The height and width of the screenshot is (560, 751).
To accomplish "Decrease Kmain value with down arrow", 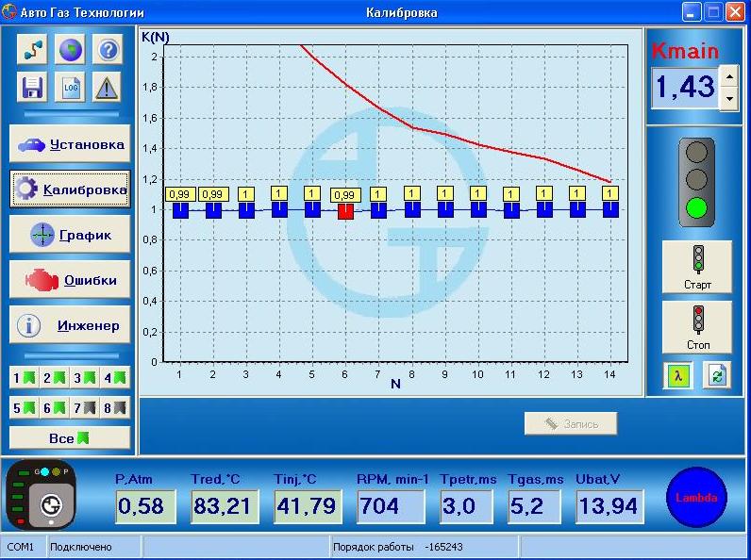I will [x=728, y=98].
